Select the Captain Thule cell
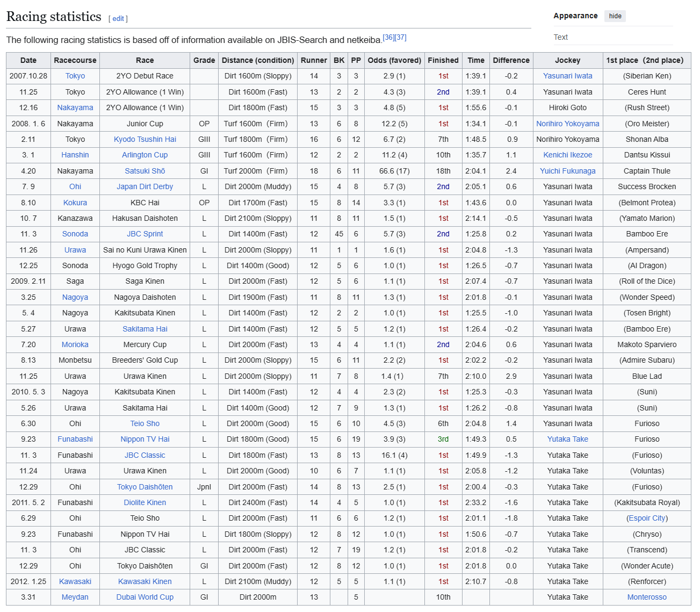This screenshot has height=612, width=700. (x=647, y=171)
